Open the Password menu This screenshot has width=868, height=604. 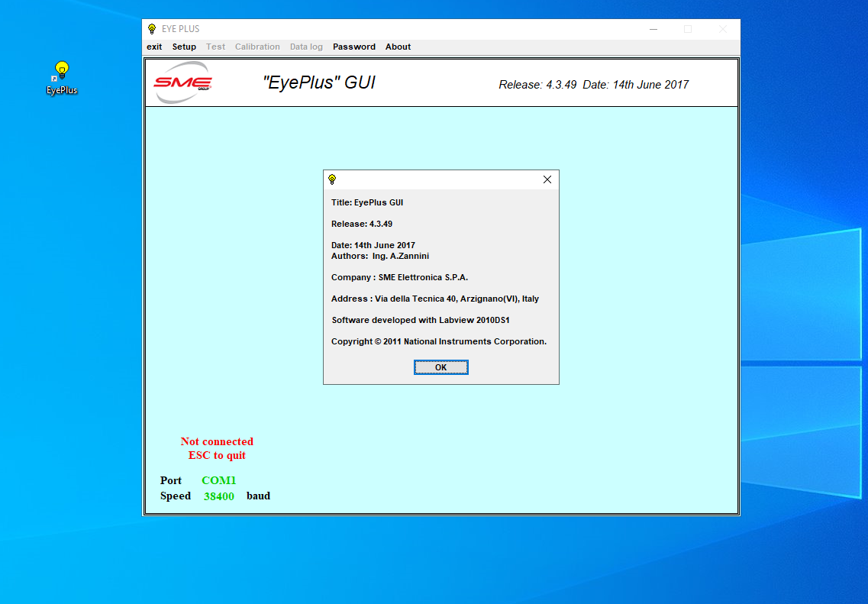coord(353,47)
